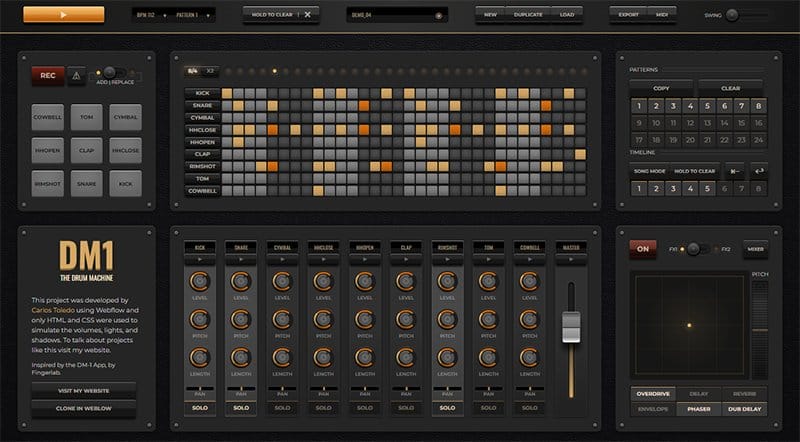This screenshot has width=800, height=442.
Task: Click the timeline return arrow icon
Action: tap(759, 171)
